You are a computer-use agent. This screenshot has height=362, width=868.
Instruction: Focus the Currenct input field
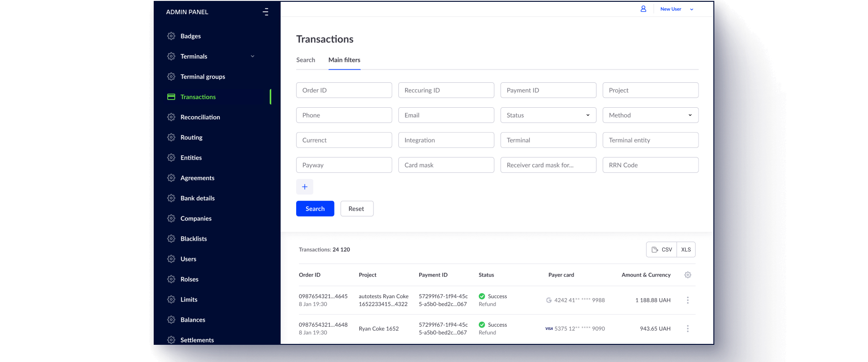(x=344, y=140)
